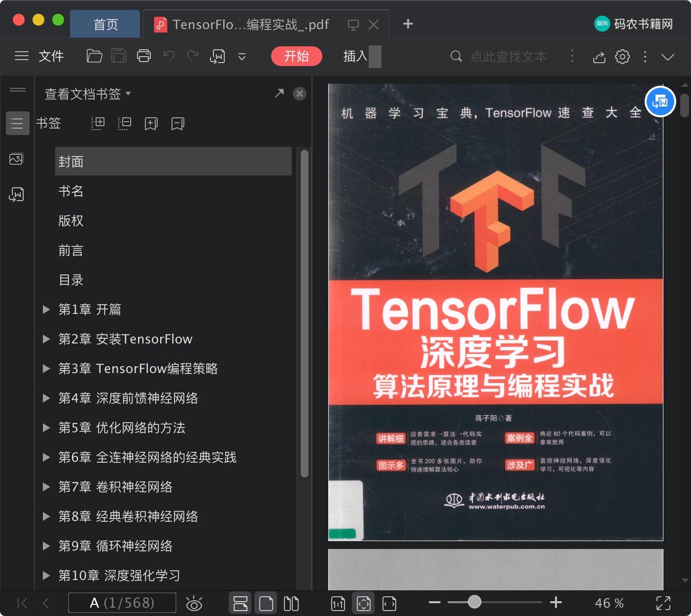Screen dimensions: 691x616
Task: Switch to the 首页 tab
Action: 105,24
